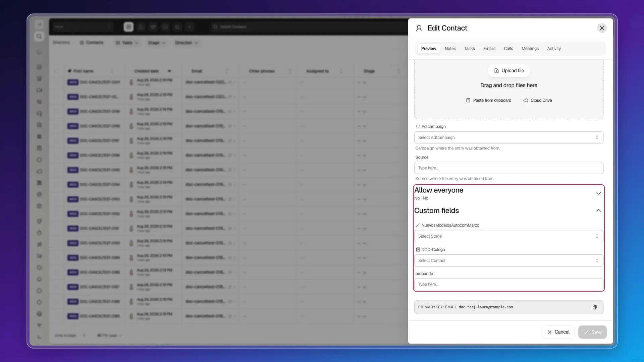Open the Select Contact dropdown
Viewport: 644px width, 362px height.
pos(508,260)
